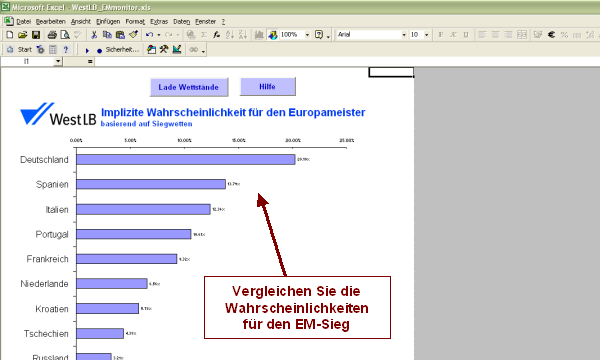The image size is (600, 360).
Task: Toggle Underline (U) formatting
Action: 466,35
